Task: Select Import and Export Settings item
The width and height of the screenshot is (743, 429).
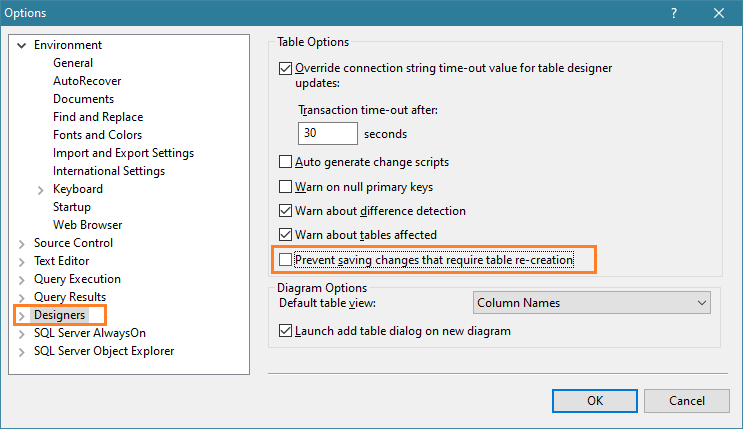Action: pyautogui.click(x=123, y=153)
